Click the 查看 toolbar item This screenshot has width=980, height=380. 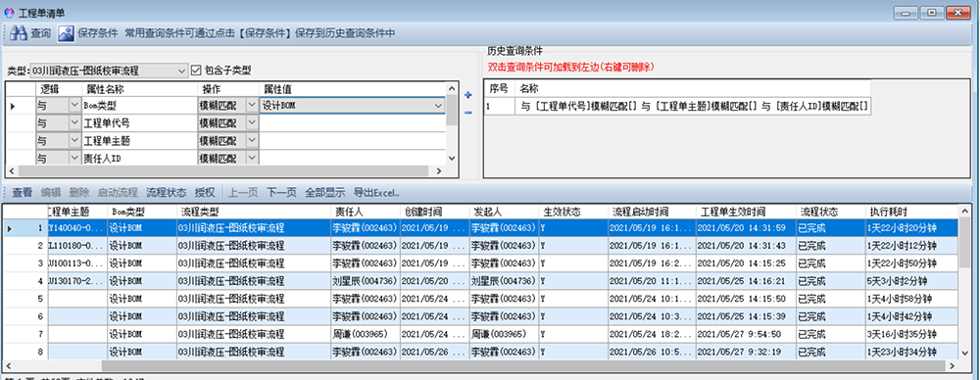(x=23, y=192)
